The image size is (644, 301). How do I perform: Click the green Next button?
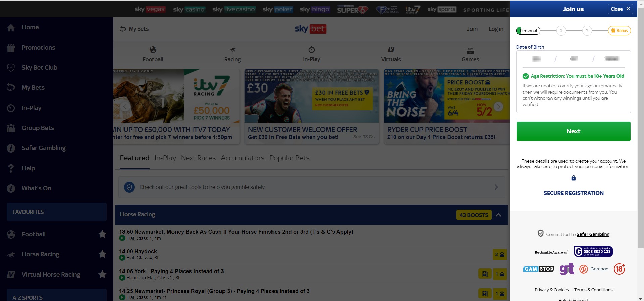pos(573,131)
